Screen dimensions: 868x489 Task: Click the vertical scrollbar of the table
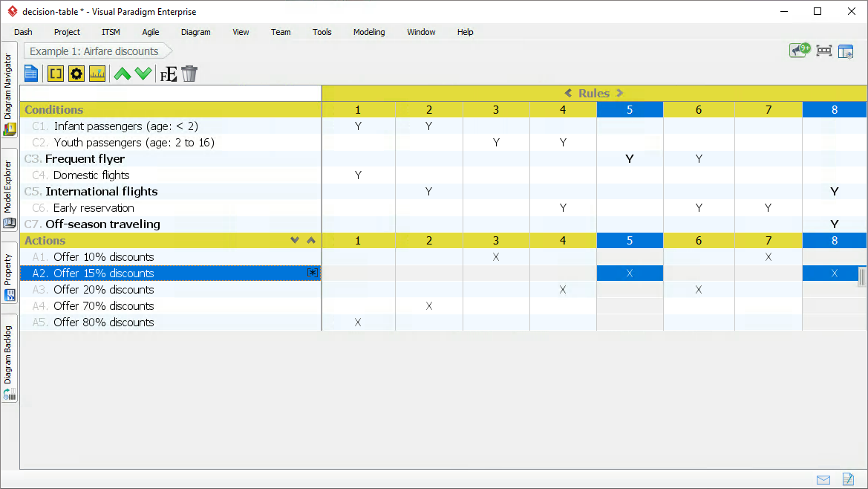(x=861, y=275)
